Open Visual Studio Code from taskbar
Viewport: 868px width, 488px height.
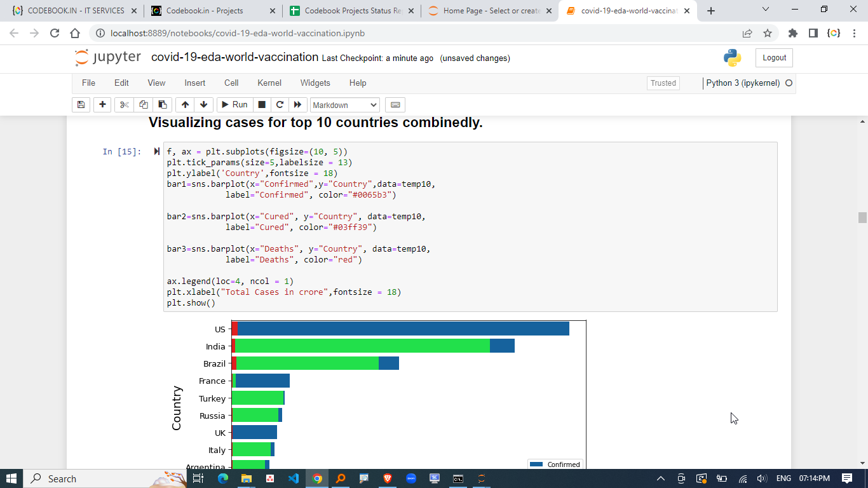click(293, 478)
